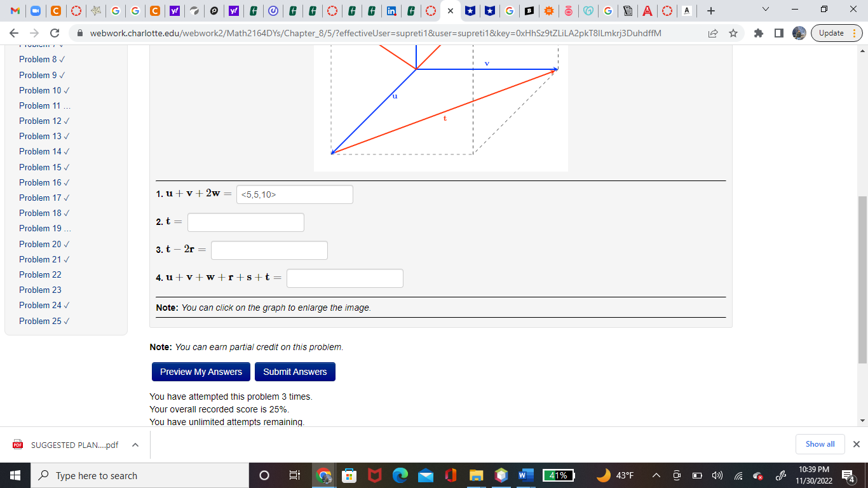Open Problem 21 in the sidebar

coord(44,259)
